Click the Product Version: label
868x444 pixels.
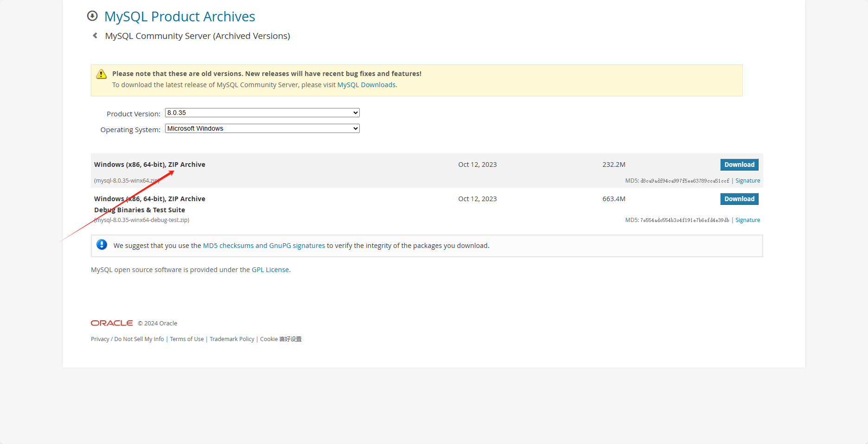(x=134, y=114)
